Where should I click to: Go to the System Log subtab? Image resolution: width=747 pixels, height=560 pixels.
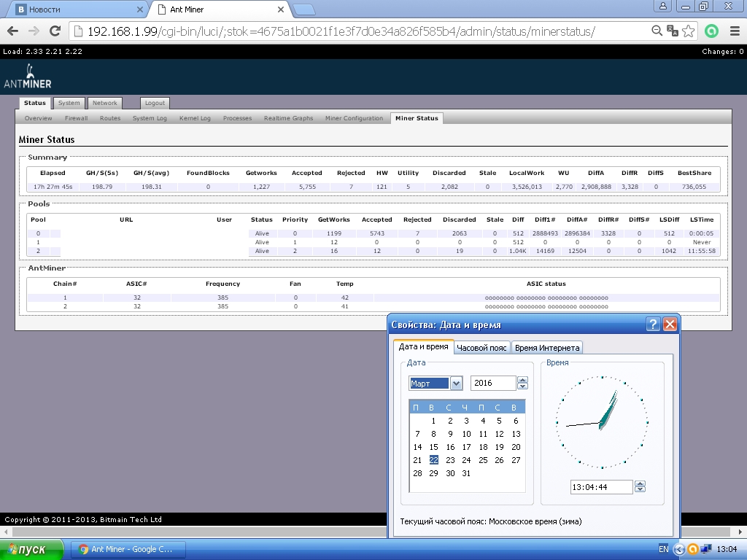click(x=150, y=118)
